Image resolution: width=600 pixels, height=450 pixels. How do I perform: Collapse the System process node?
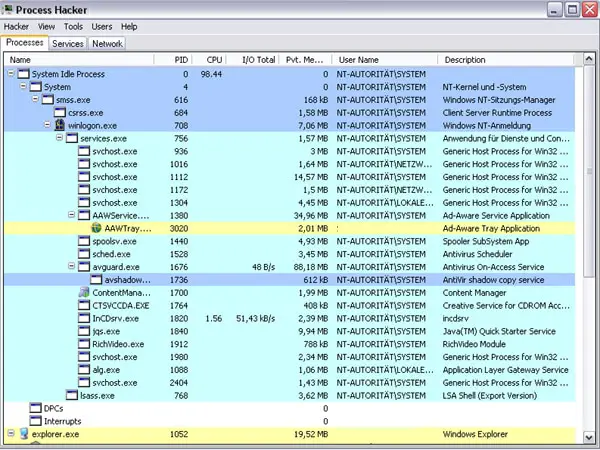[x=23, y=86]
